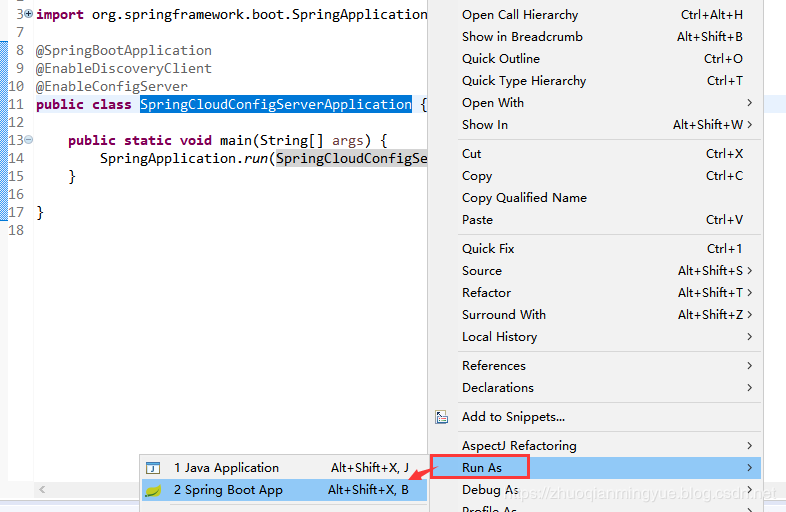The width and height of the screenshot is (786, 512).
Task: Open Quick Type Hierarchy
Action: [x=596, y=81]
